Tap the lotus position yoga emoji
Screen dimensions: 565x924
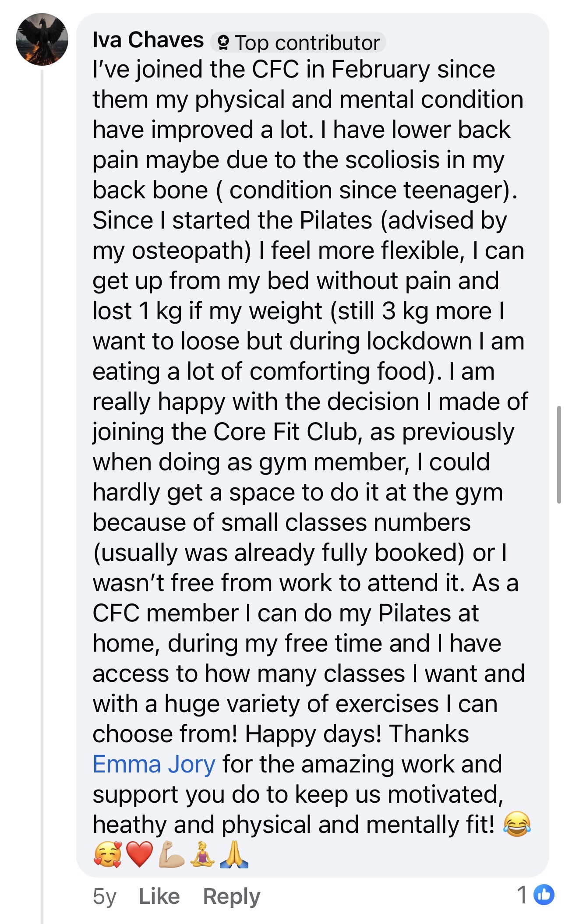tap(202, 854)
